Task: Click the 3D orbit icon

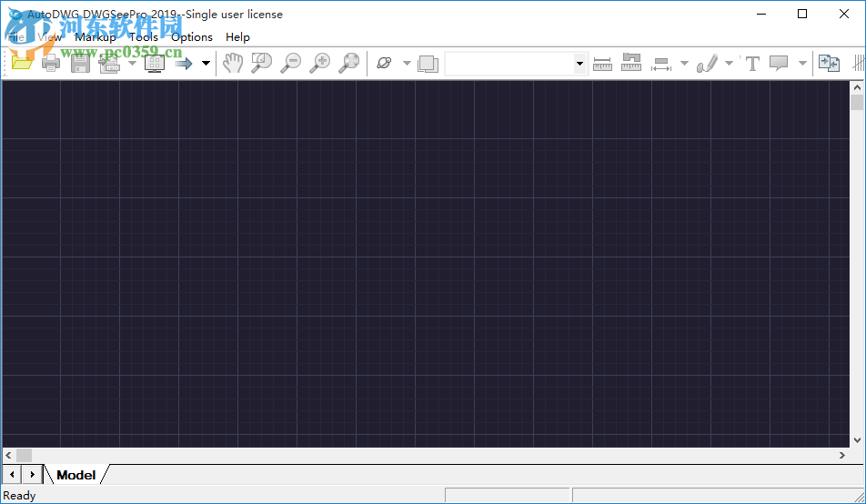Action: (384, 63)
